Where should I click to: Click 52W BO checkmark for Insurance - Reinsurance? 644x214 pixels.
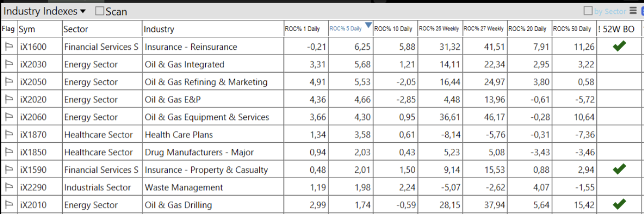tap(619, 47)
